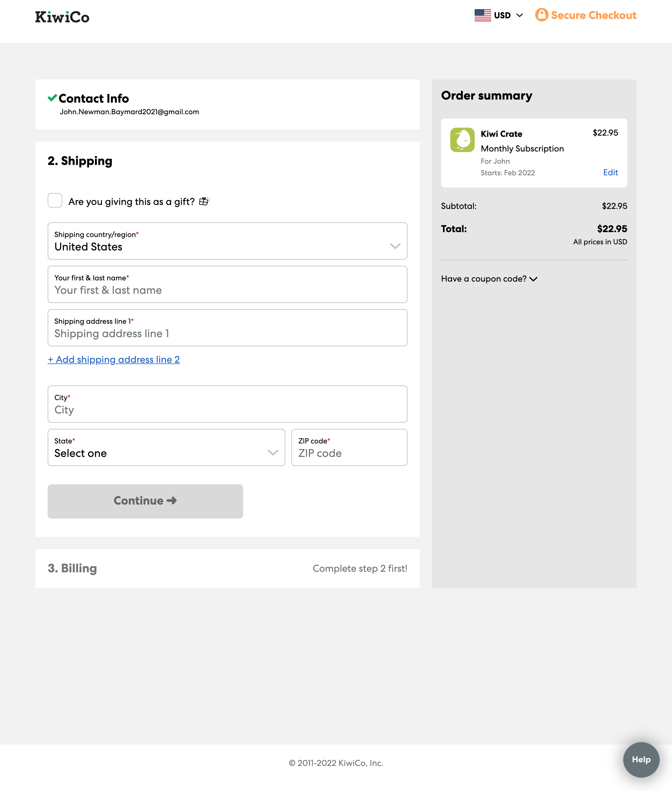Expand the 'Have a coupon code?' section

489,279
